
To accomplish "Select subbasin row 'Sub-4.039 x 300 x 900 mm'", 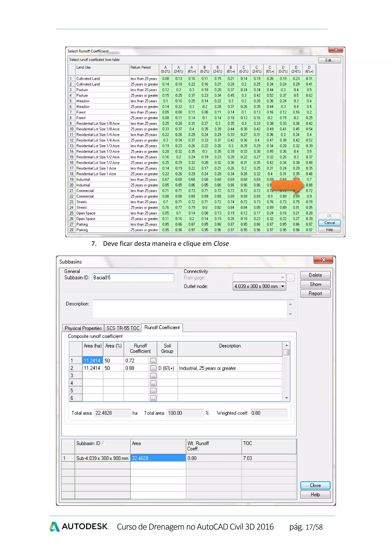I will click(x=102, y=458).
